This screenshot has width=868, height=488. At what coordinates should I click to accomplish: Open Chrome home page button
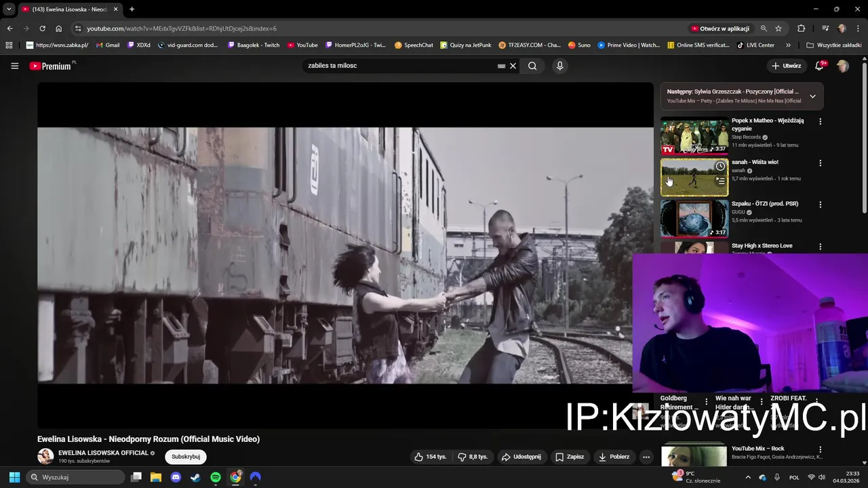pos(58,28)
